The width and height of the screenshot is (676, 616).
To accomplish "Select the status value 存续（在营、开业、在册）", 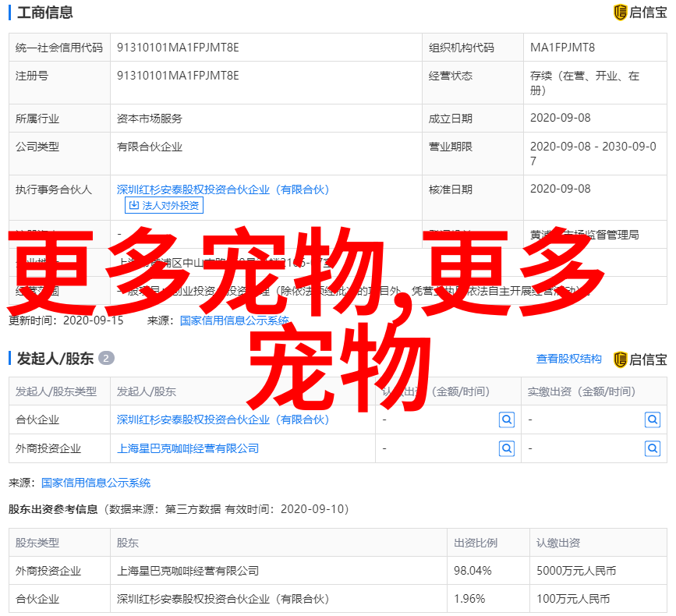I will pyautogui.click(x=585, y=83).
